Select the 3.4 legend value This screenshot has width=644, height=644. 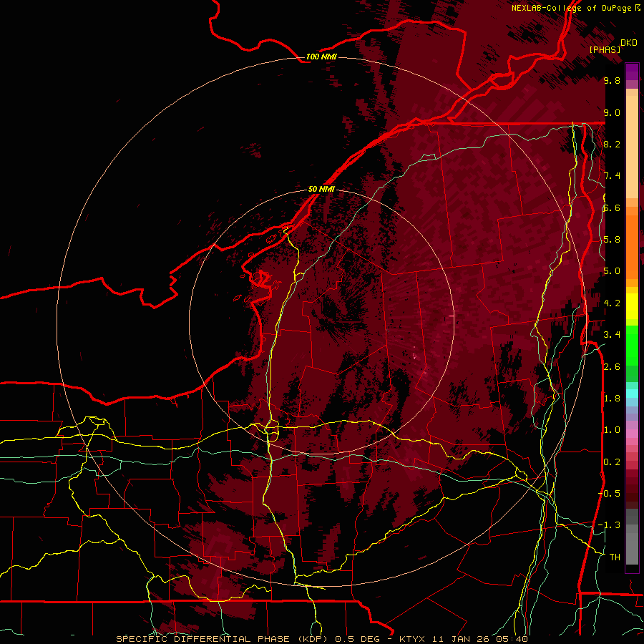point(612,335)
